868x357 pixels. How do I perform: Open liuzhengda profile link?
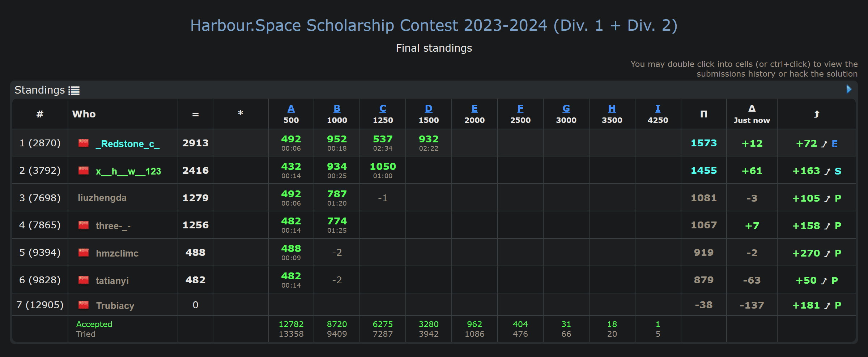pyautogui.click(x=102, y=198)
